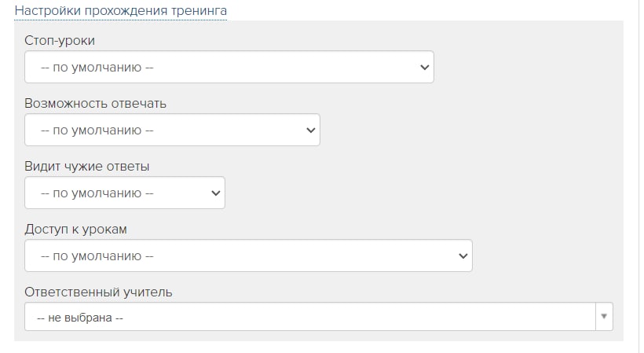The image size is (644, 353).
Task: Select the '-- не выбрана --' placeholder text
Action: click(79, 318)
